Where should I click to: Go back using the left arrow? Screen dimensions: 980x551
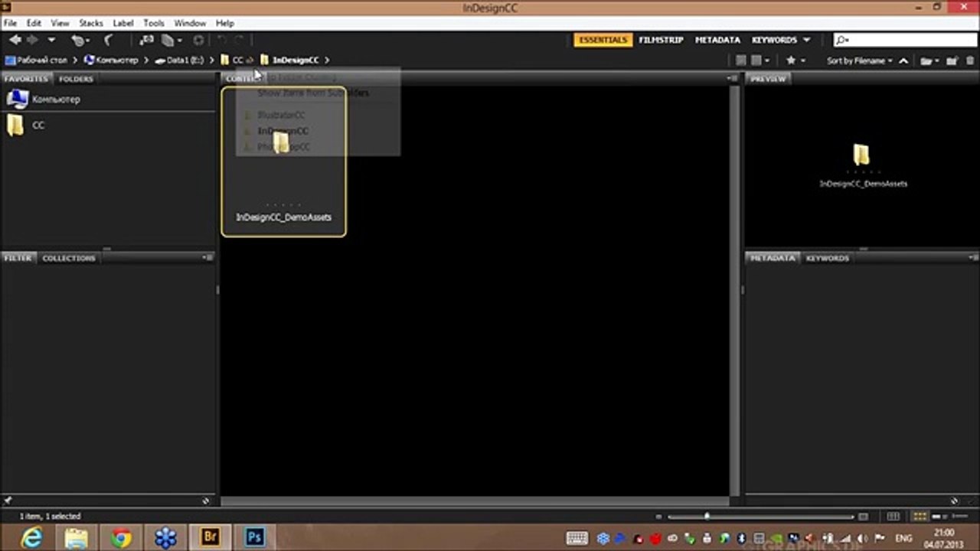pyautogui.click(x=15, y=40)
